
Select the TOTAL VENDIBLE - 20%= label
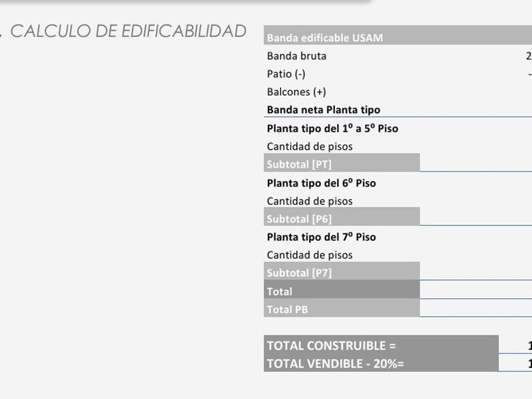336,364
